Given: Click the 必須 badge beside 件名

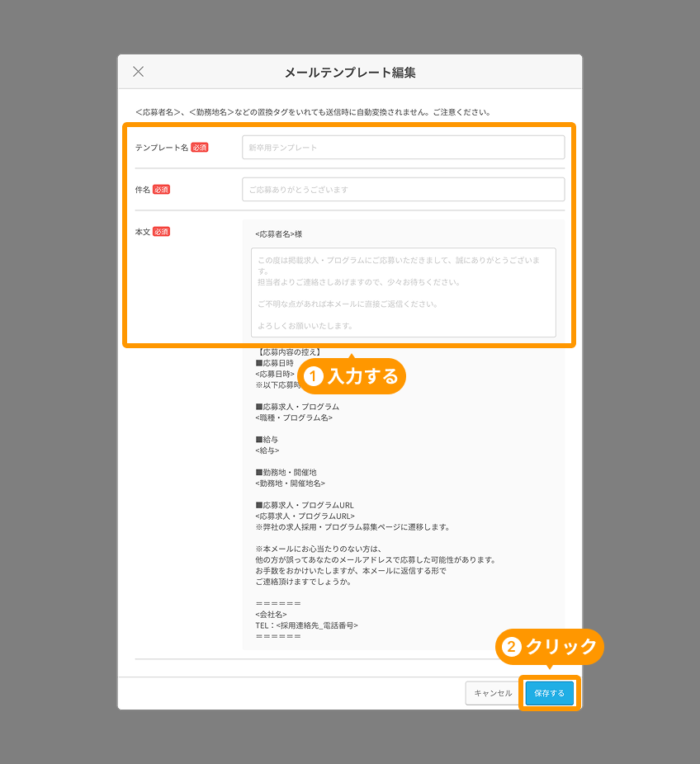Looking at the screenshot, I should coord(161,190).
